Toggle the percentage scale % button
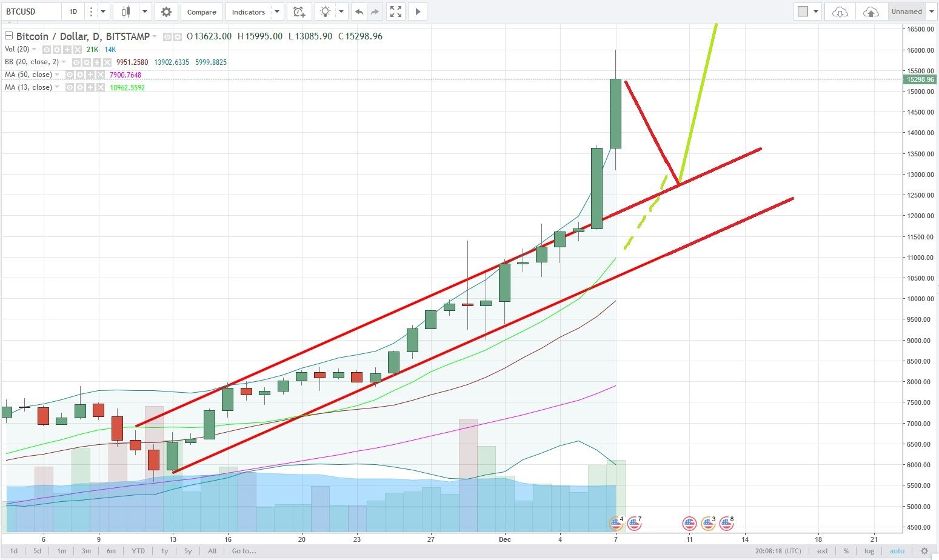The image size is (939, 560). coord(846,551)
